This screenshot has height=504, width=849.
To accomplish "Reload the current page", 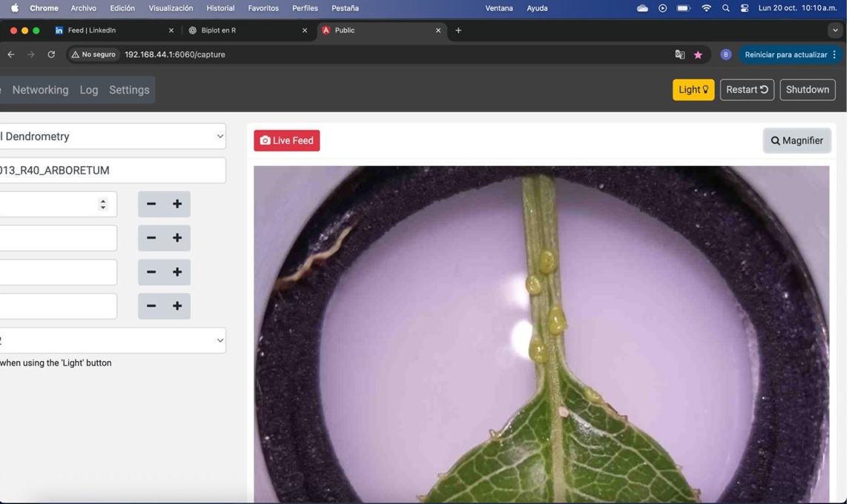I will click(51, 54).
